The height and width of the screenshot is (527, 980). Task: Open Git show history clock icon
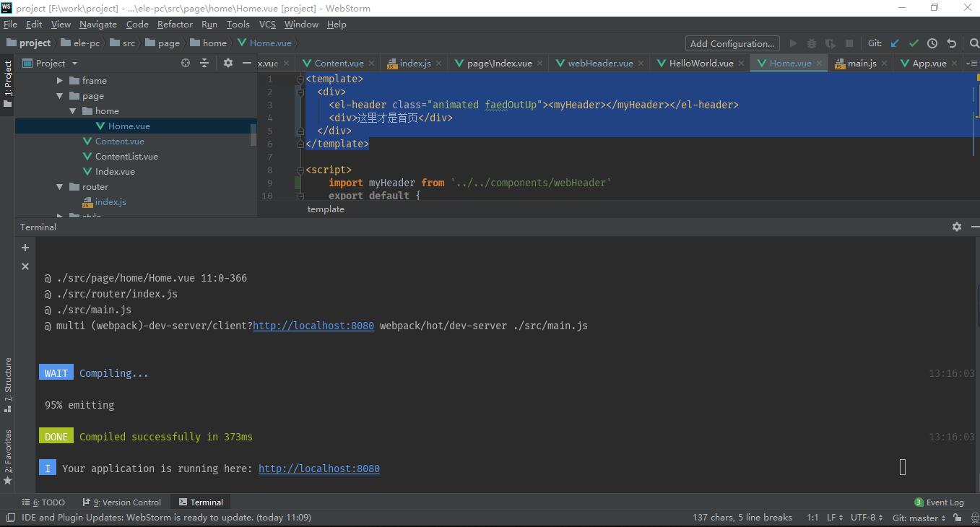[932, 43]
